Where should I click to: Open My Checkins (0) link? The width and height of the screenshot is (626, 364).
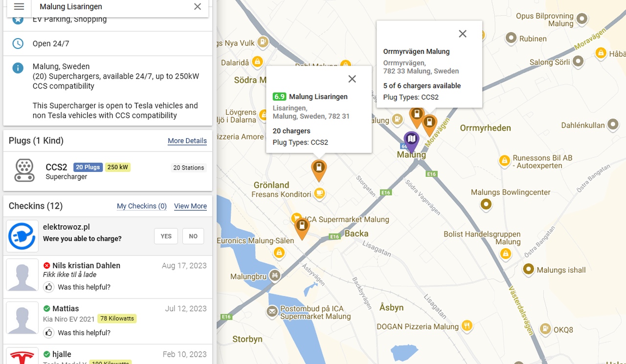(142, 206)
